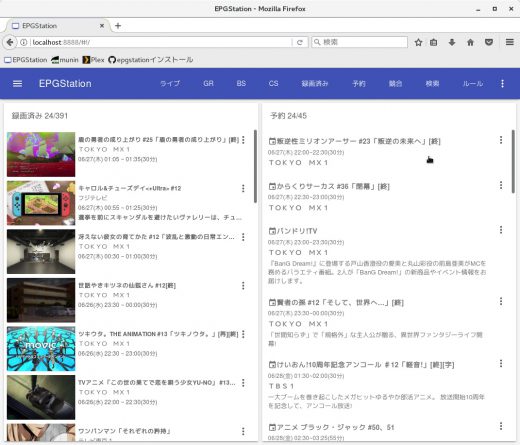Image resolution: width=520 pixels, height=445 pixels.
Task: Open the ルール rules page
Action: pyautogui.click(x=473, y=84)
